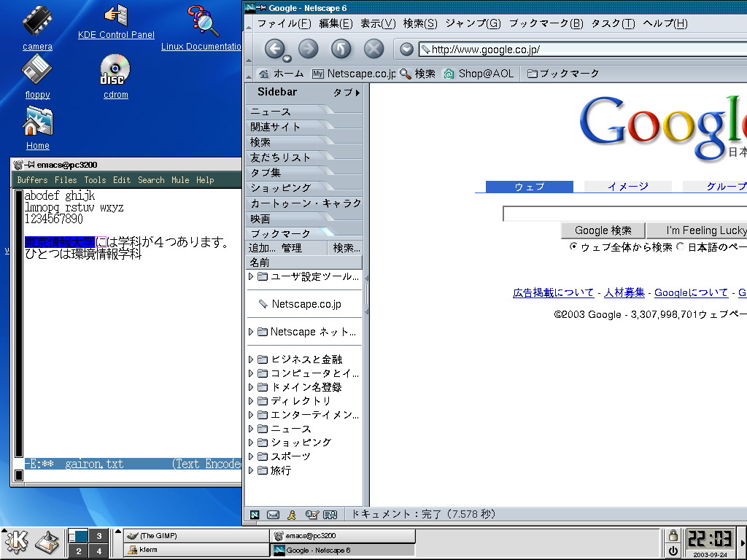The width and height of the screenshot is (747, 560).
Task: Switch to the ウェブ tab on Google
Action: (x=530, y=186)
